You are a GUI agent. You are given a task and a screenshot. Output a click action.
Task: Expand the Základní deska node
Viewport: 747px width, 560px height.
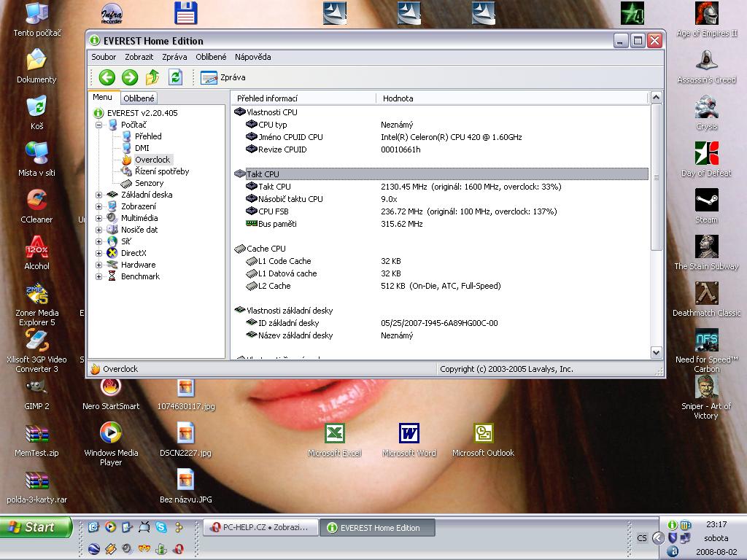pyautogui.click(x=99, y=195)
